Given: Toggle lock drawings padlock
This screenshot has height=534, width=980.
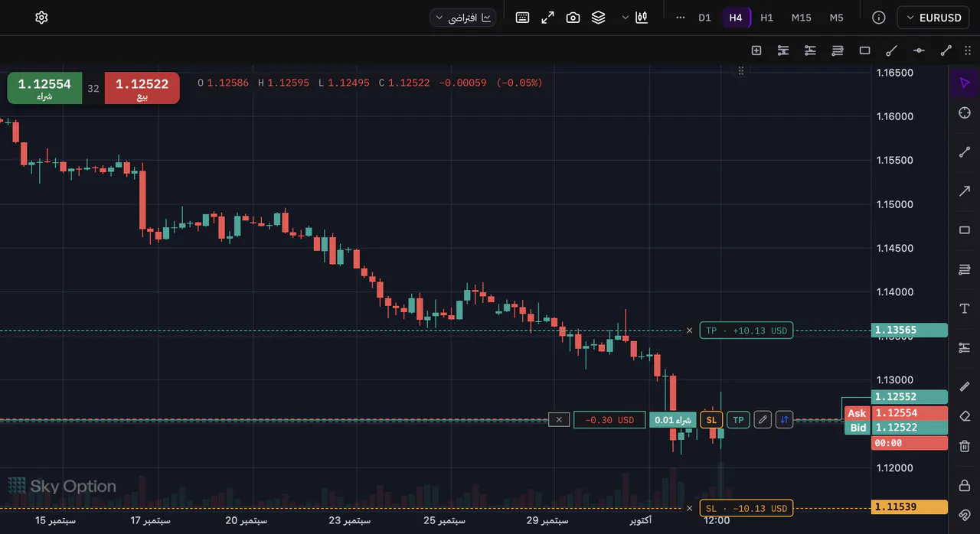Looking at the screenshot, I should (x=965, y=486).
